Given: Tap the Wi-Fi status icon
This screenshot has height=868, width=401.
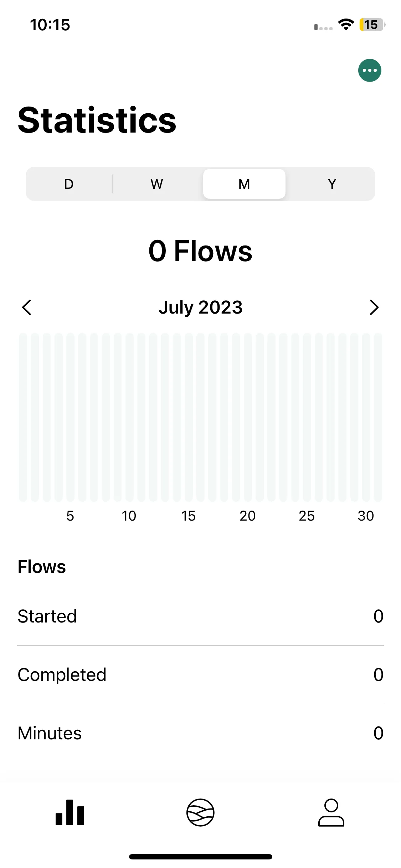Looking at the screenshot, I should [346, 25].
